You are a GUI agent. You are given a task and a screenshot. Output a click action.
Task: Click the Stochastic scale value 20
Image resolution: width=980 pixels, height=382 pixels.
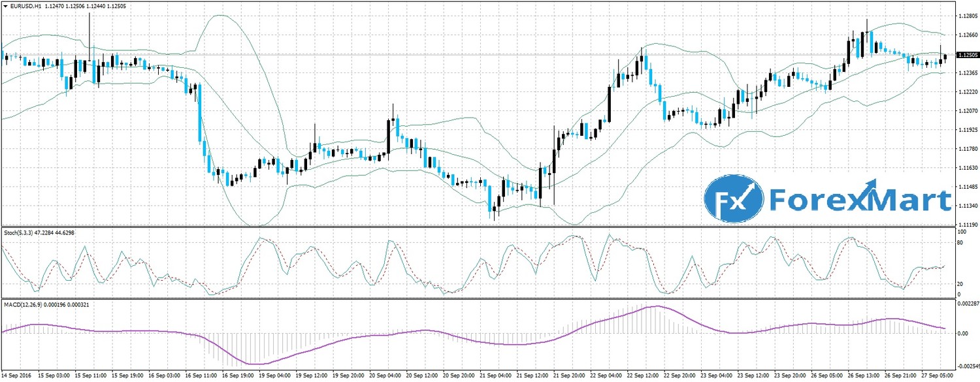[x=960, y=284]
